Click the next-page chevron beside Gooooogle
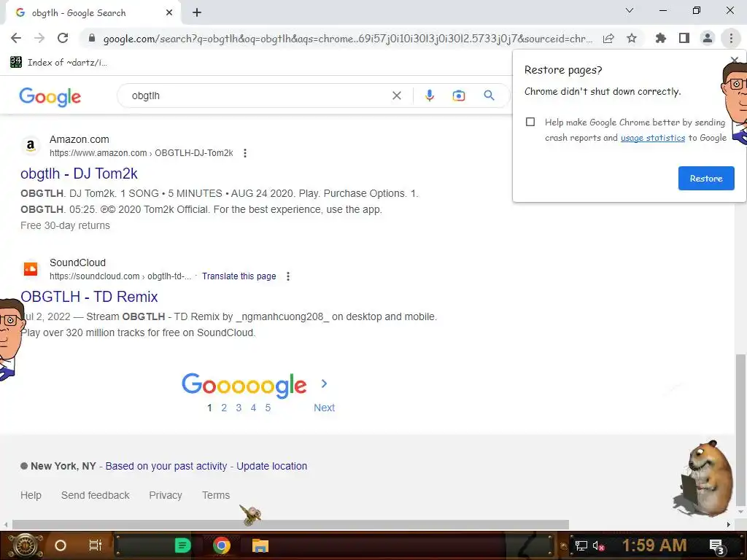 [325, 384]
